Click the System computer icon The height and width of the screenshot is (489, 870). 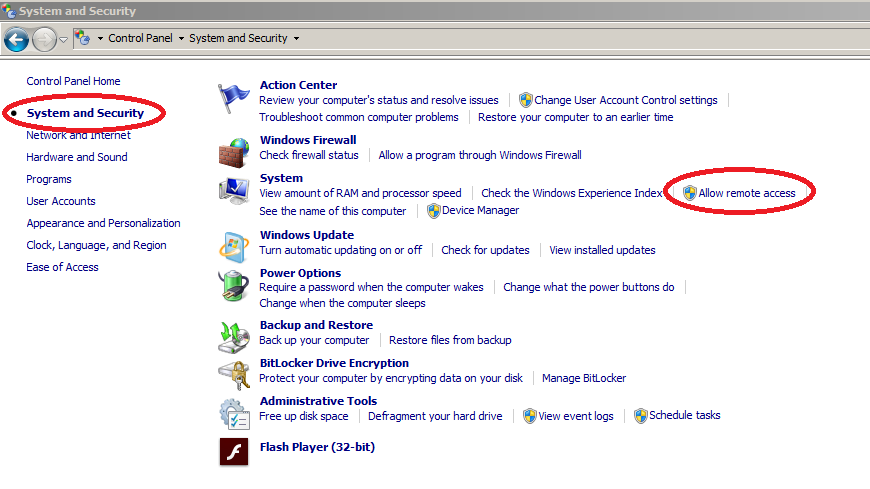[x=233, y=191]
